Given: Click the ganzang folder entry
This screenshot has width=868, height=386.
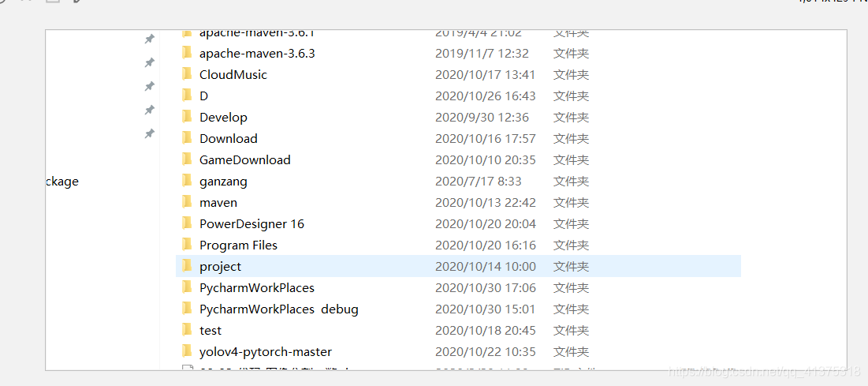Looking at the screenshot, I should click(223, 182).
